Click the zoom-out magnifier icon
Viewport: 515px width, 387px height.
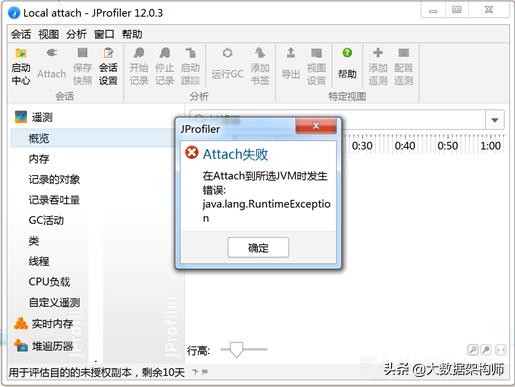[x=486, y=350]
